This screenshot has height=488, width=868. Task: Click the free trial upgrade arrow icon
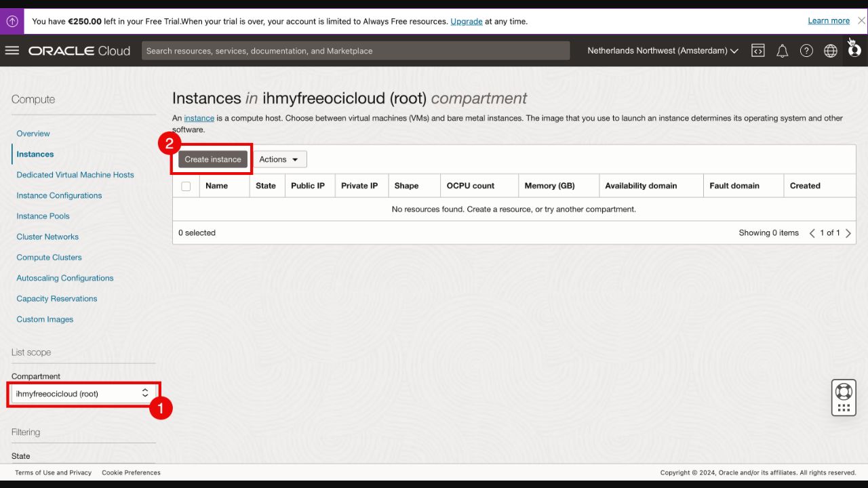click(12, 21)
